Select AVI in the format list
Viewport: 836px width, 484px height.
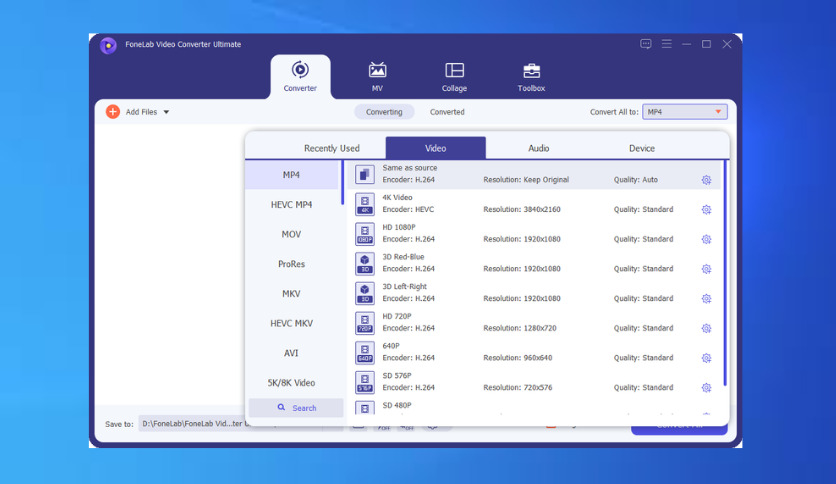pos(292,353)
